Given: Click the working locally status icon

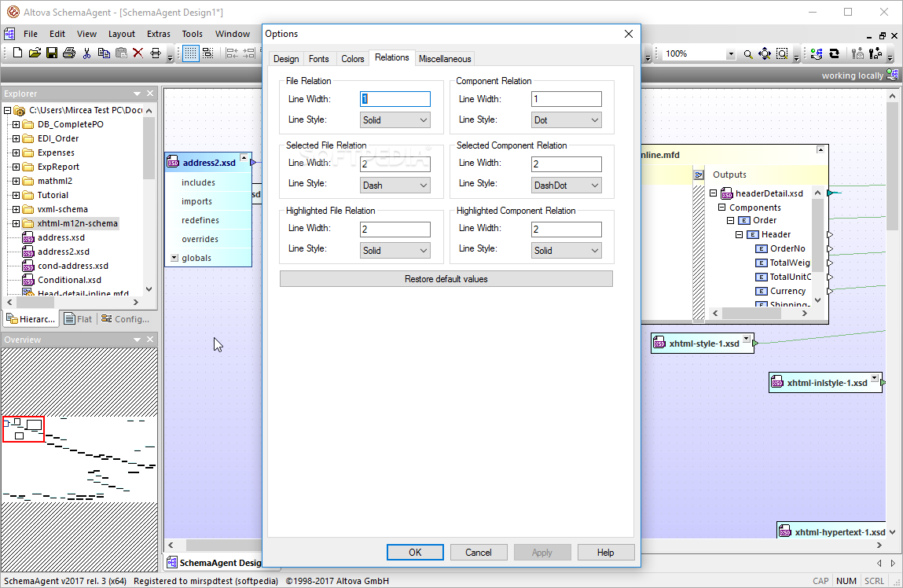Looking at the screenshot, I should tap(893, 75).
